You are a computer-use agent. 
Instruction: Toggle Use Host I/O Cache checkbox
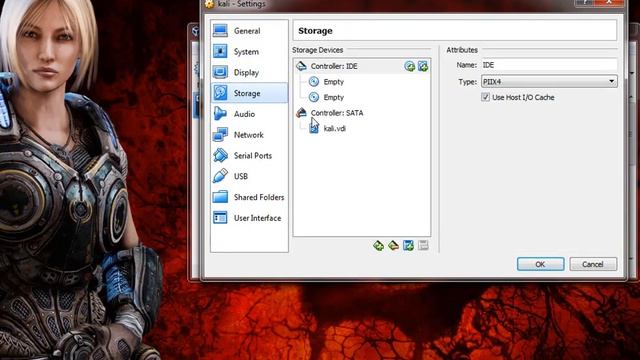pos(485,97)
